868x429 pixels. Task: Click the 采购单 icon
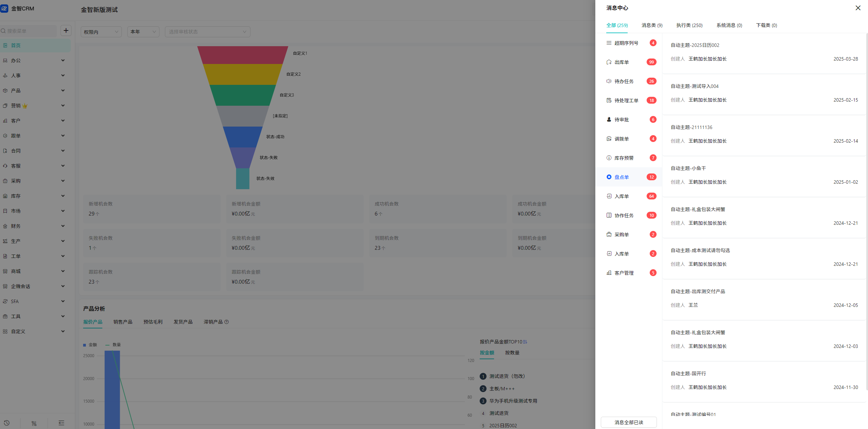609,234
